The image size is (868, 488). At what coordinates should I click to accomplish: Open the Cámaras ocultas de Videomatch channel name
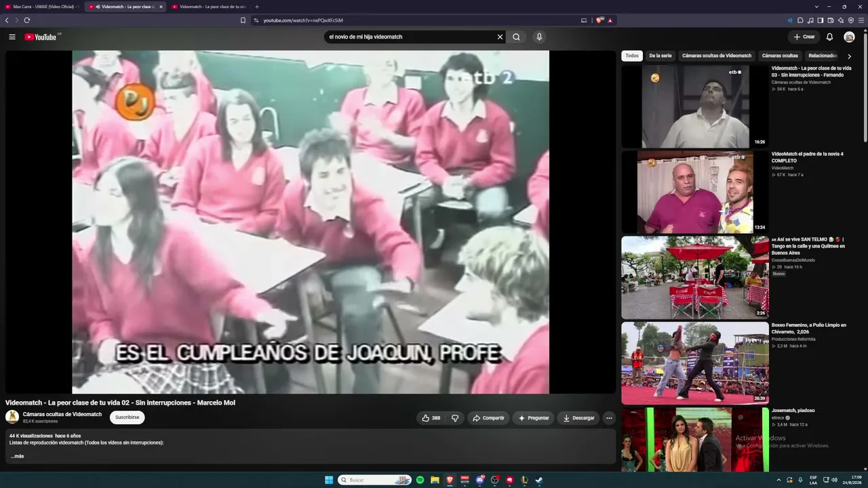coord(62,414)
